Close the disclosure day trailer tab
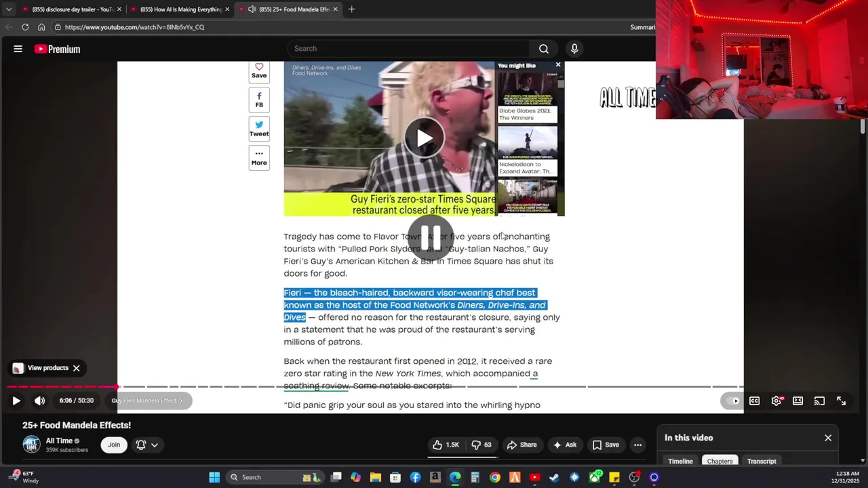Viewport: 868px width, 488px height. [119, 9]
